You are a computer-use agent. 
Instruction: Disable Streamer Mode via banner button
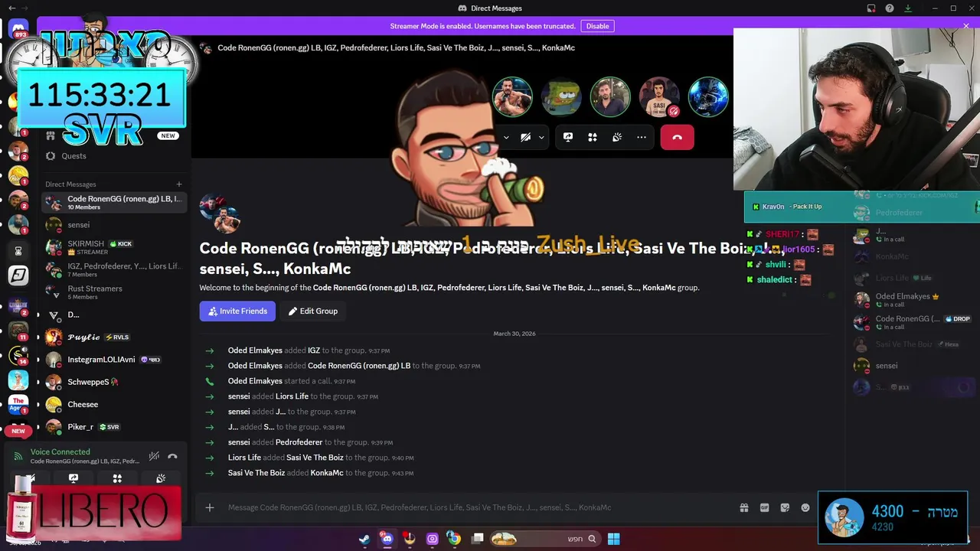597,26
